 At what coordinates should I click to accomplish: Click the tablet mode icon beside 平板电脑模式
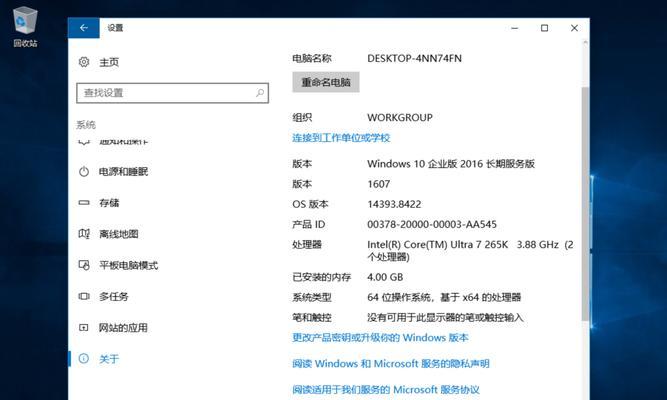coord(84,266)
